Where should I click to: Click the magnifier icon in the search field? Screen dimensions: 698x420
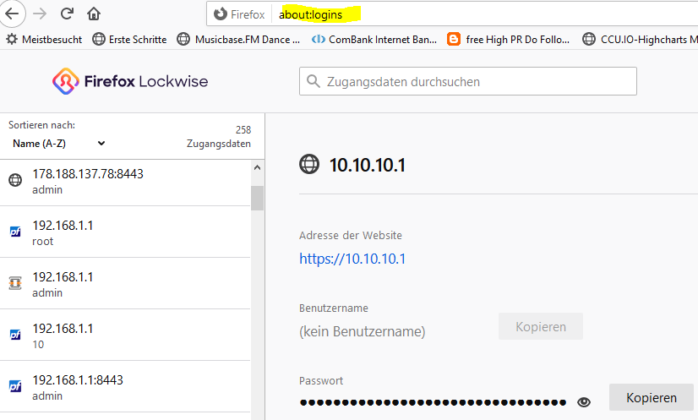click(313, 82)
